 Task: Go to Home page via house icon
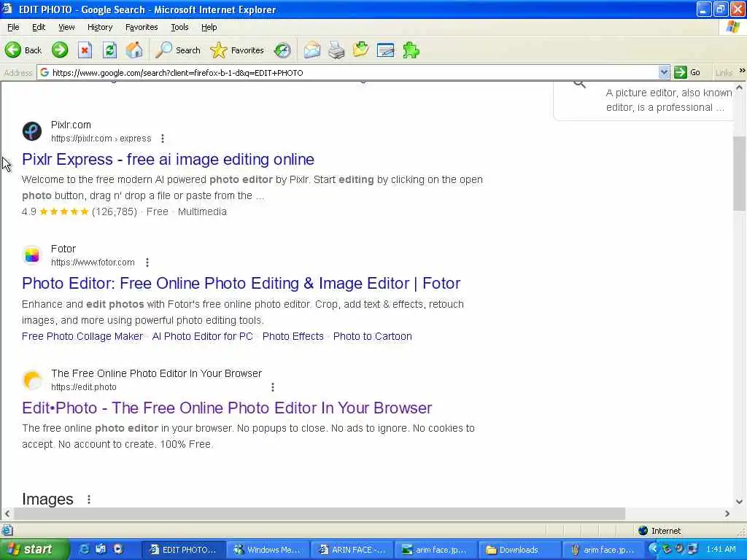coord(134,50)
